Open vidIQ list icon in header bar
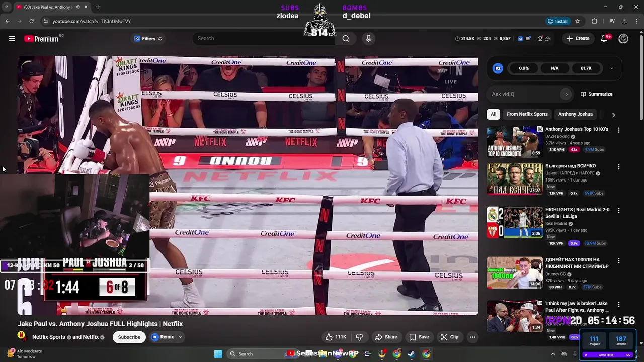Viewport: 644px width, 362px height. point(528,39)
